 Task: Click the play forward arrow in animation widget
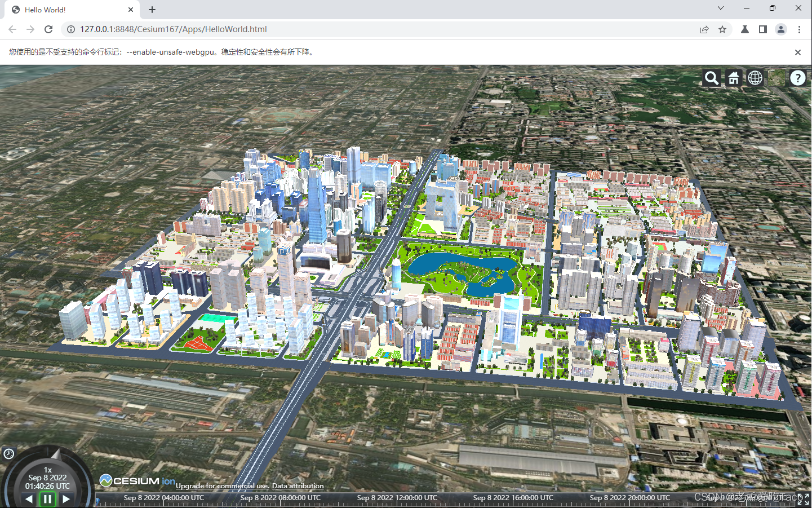66,499
